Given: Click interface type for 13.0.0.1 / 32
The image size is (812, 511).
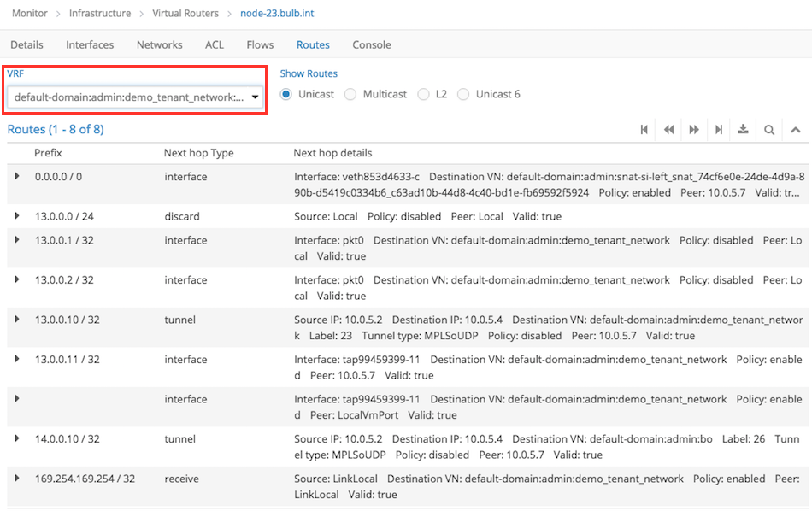Looking at the screenshot, I should pyautogui.click(x=186, y=240).
